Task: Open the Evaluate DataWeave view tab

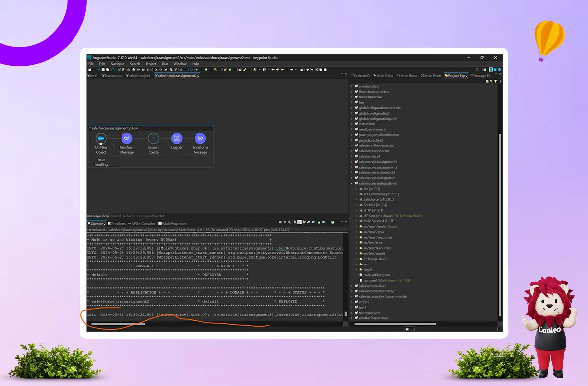Action: pyautogui.click(x=360, y=76)
